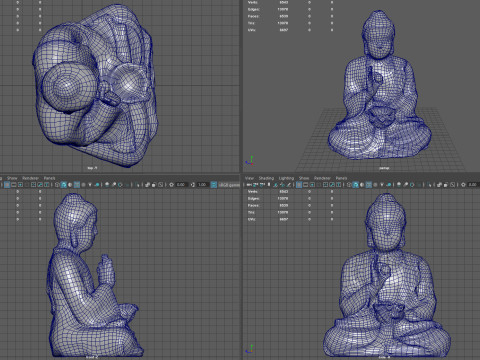Toggle Safe Title in front view toolbar
Viewport: 480px width, 360px height.
(x=339, y=184)
